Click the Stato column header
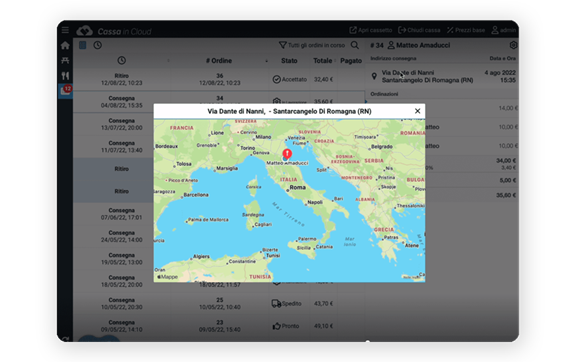 point(289,61)
